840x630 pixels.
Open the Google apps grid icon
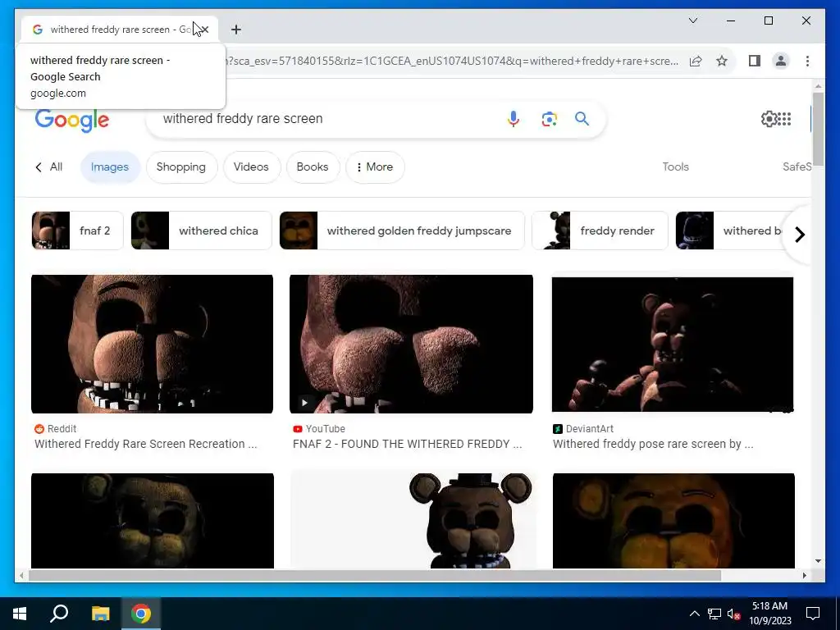(784, 118)
